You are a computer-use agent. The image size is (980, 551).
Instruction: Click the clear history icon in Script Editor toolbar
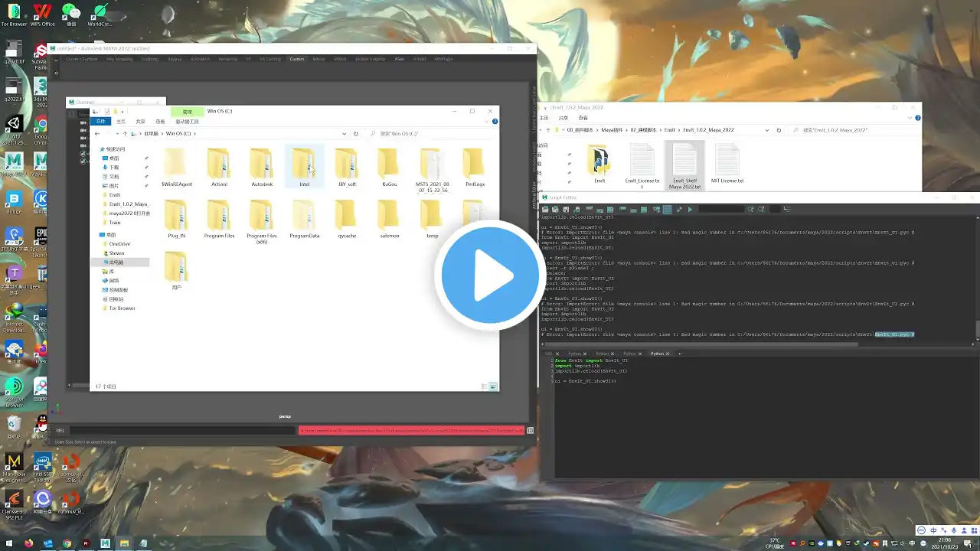click(x=589, y=209)
